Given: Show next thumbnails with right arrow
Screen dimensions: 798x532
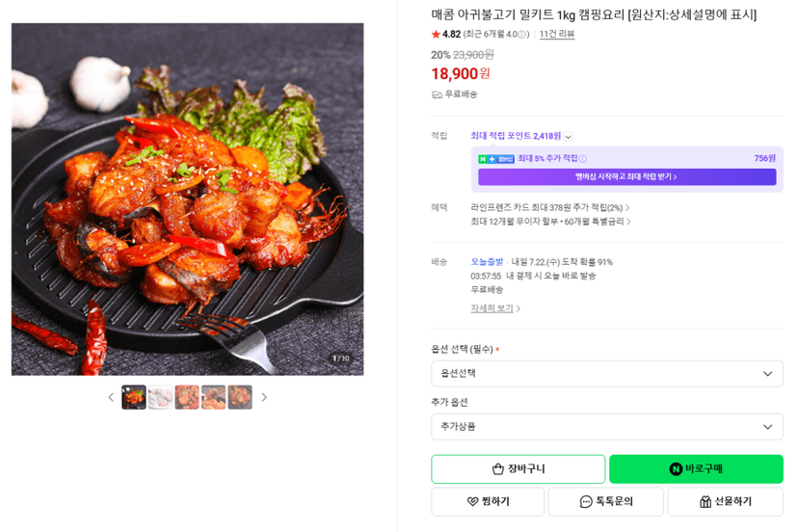Looking at the screenshot, I should point(264,397).
